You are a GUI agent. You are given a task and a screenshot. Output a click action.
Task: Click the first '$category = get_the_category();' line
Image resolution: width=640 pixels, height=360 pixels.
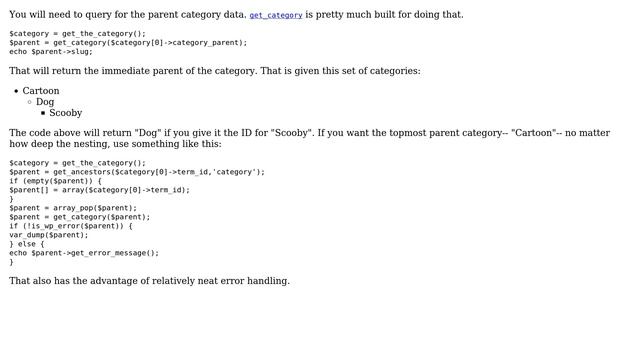pos(78,33)
